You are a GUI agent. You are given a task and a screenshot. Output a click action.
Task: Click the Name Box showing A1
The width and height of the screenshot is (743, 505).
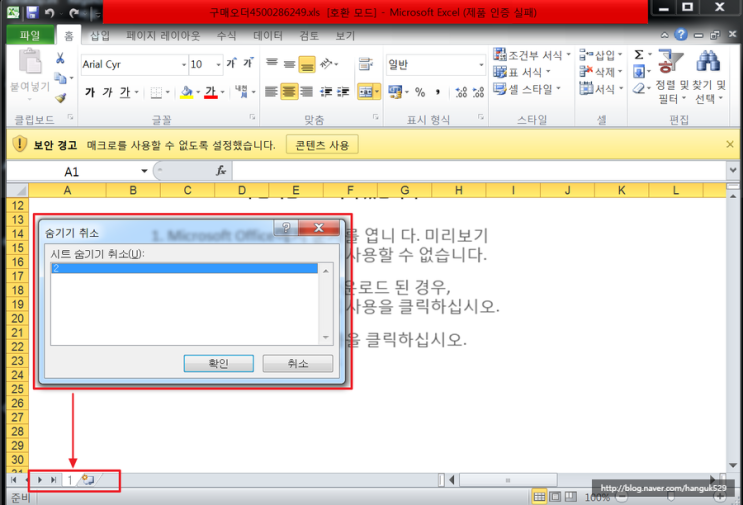tap(71, 171)
